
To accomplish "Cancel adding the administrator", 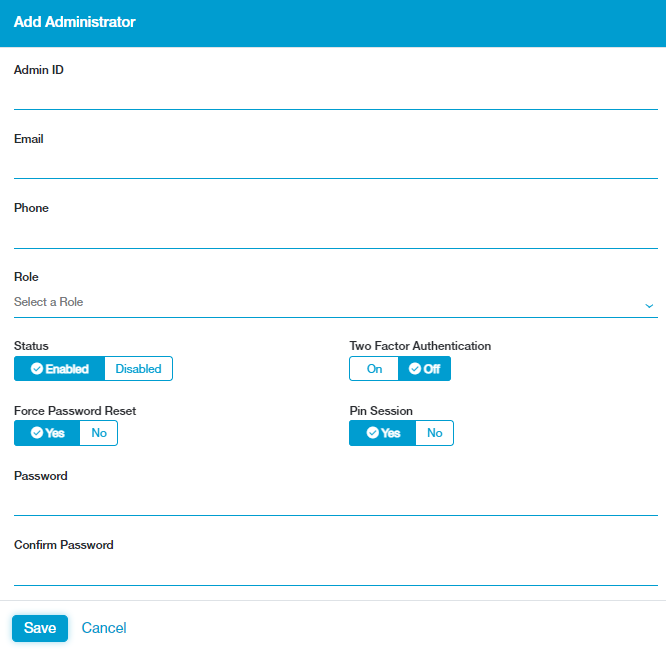I will pos(104,628).
